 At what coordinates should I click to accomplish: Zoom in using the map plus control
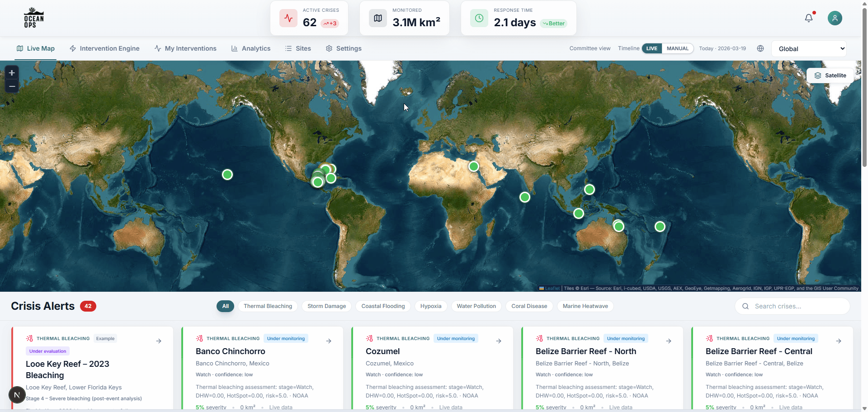11,72
